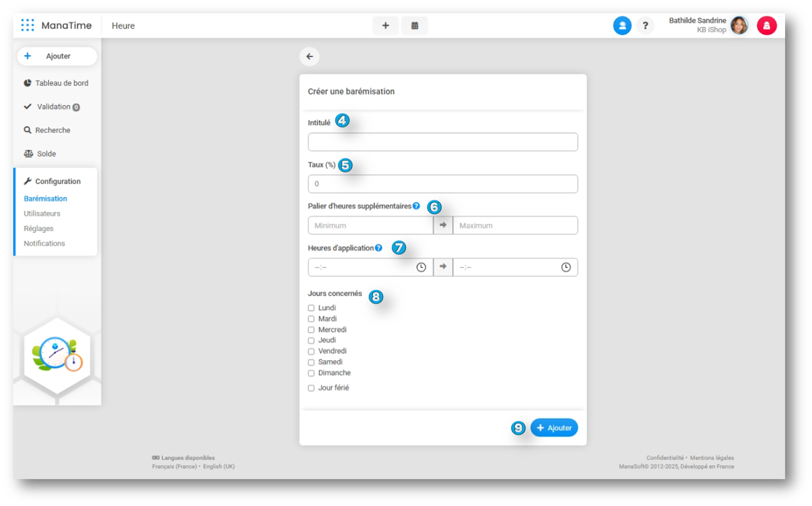Viewport: 812px width, 506px height.
Task: Open end time picker clock icon
Action: click(x=566, y=267)
